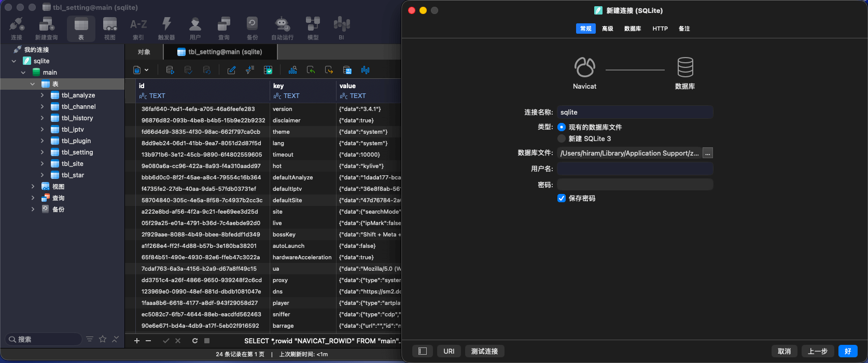Click the Model toolbar icon
Screen dimensions: 868x363
(313, 28)
